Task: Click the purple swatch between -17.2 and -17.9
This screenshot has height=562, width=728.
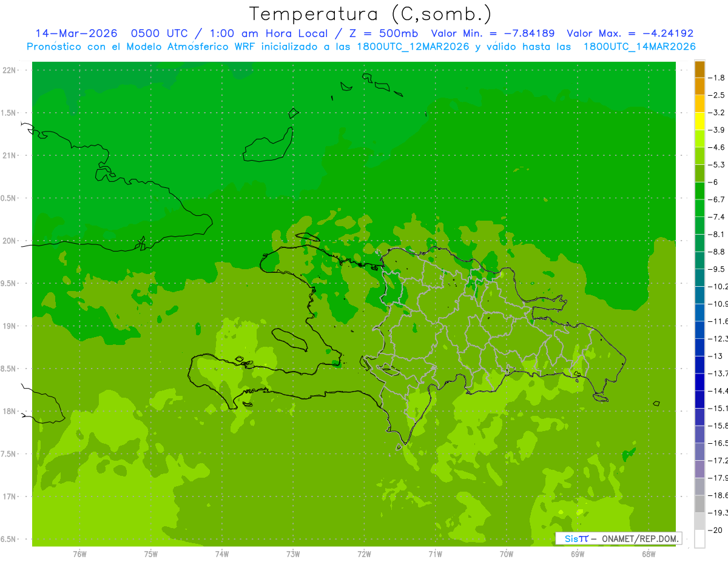Action: [699, 469]
